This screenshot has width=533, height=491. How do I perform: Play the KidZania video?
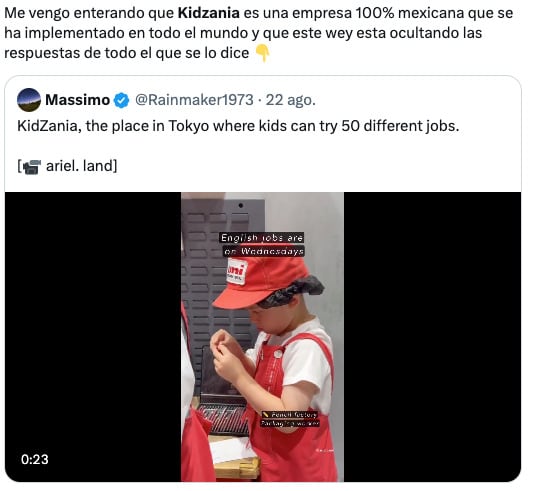tap(263, 337)
